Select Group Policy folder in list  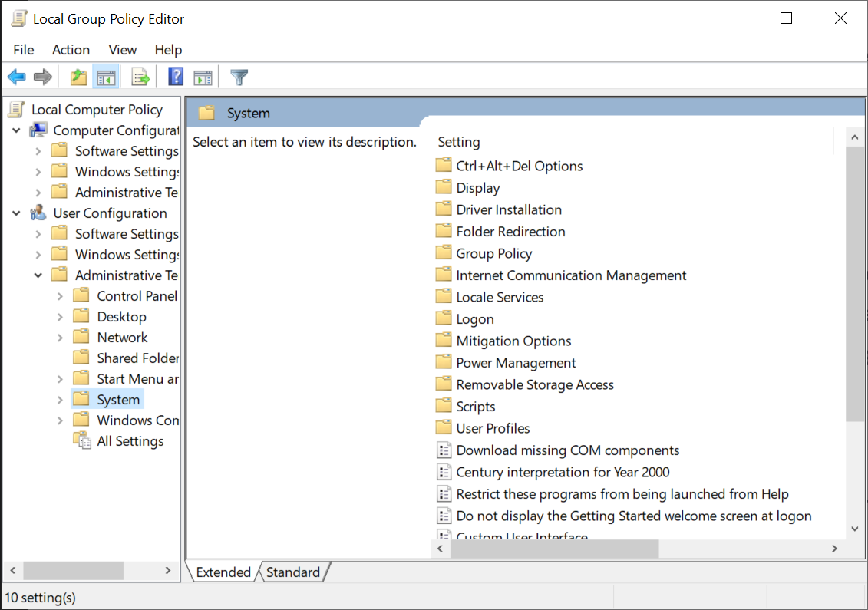pos(493,253)
